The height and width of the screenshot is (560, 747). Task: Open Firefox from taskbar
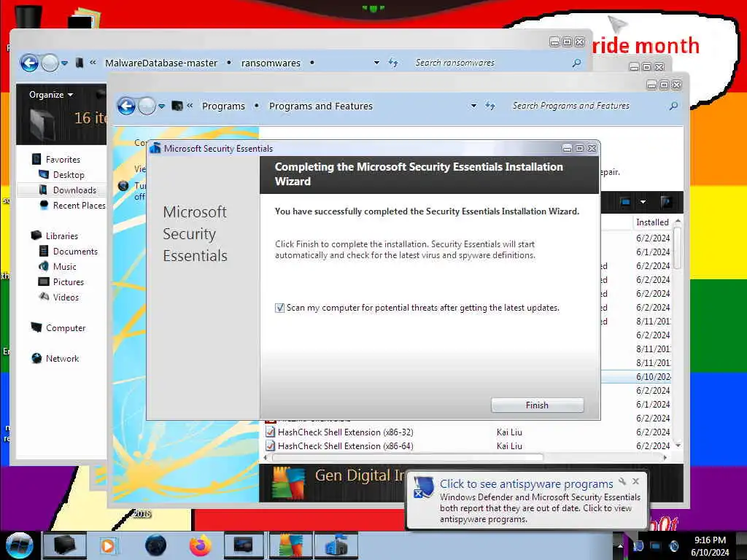(200, 545)
